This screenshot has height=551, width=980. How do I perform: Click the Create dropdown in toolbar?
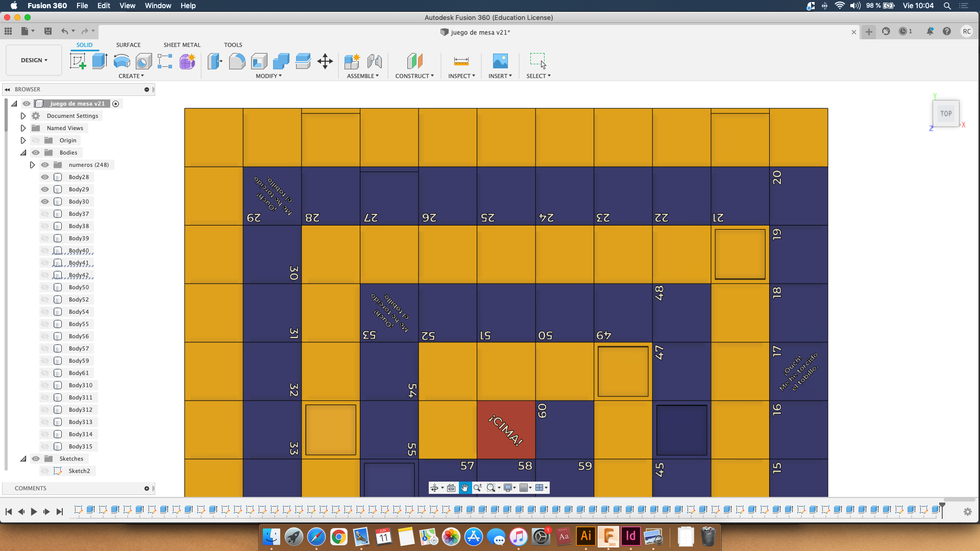coord(130,76)
